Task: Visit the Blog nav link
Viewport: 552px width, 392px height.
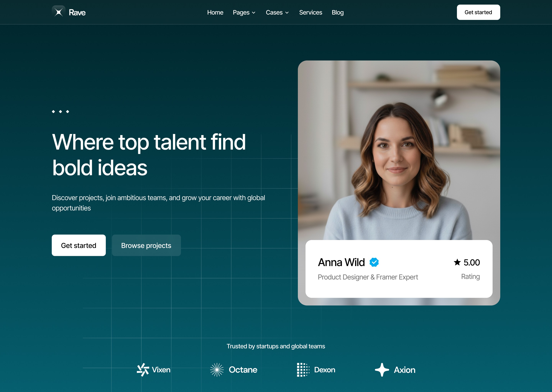Action: pyautogui.click(x=338, y=12)
